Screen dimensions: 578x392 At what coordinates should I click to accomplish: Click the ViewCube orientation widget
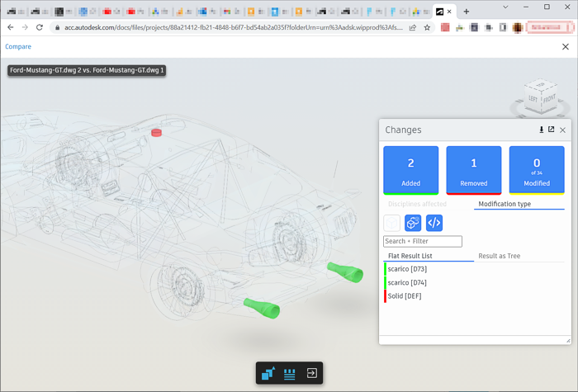[x=540, y=97]
